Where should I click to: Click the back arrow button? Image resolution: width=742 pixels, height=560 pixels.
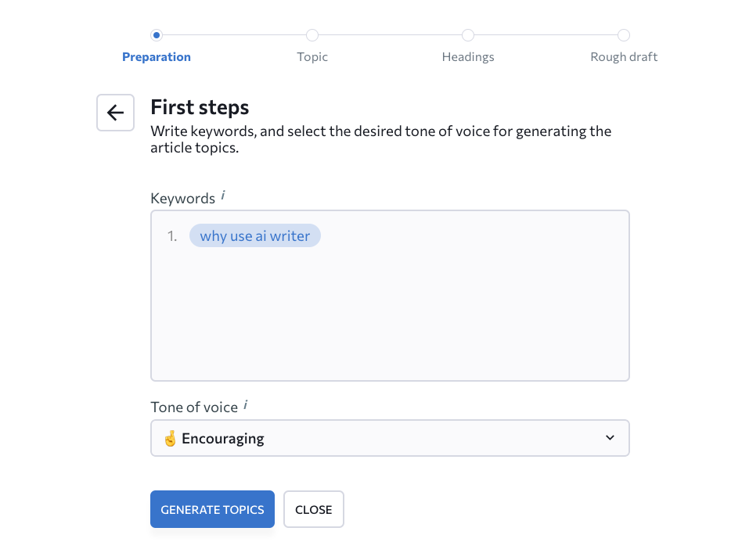(116, 113)
